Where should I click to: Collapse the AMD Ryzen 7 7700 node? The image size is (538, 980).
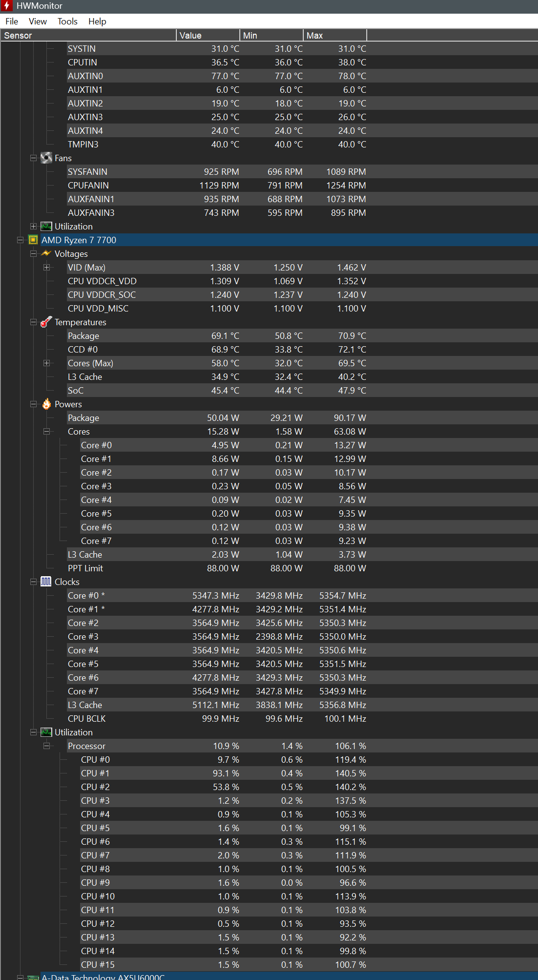point(20,240)
